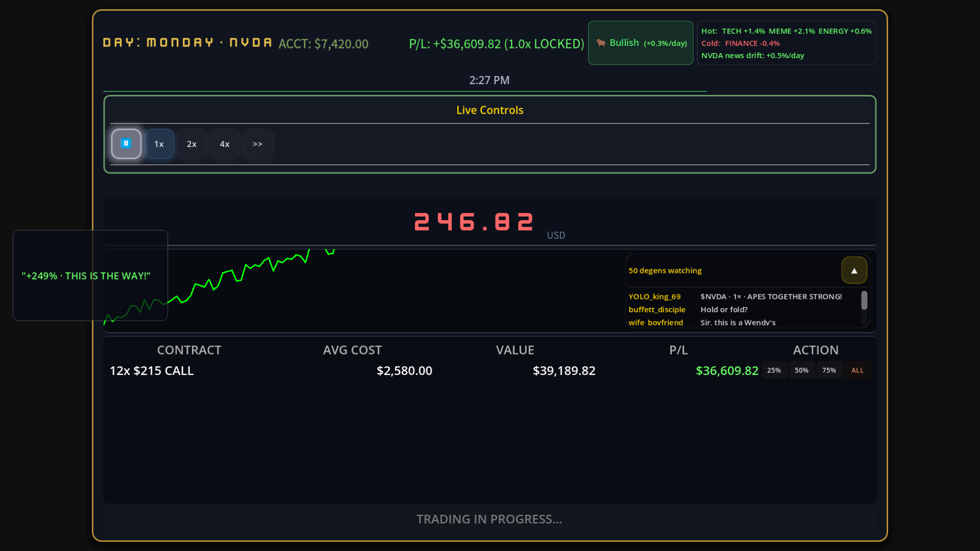
Task: Click the 'Hold or fold?' chat message
Action: coord(724,310)
